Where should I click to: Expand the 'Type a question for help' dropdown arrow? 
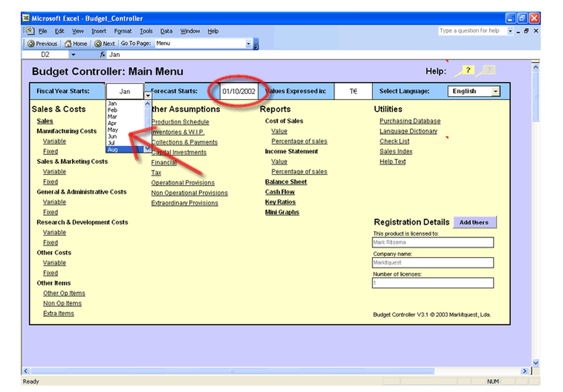point(510,31)
